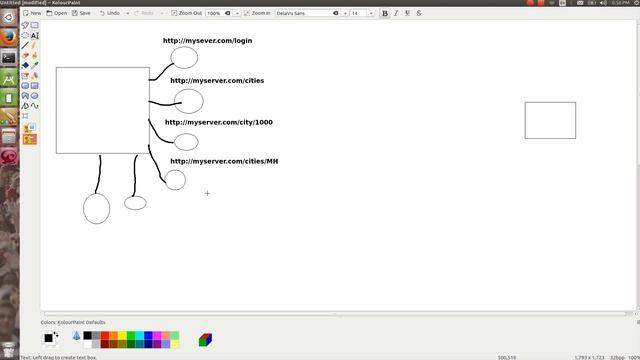Open the Terminal from the dock
Viewport: 640px width, 360px height.
click(x=9, y=58)
